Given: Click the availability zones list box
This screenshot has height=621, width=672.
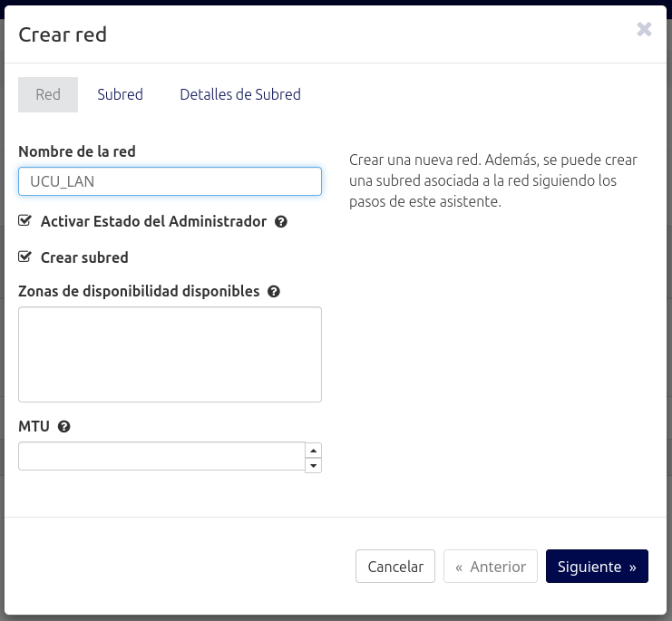Looking at the screenshot, I should coord(170,354).
